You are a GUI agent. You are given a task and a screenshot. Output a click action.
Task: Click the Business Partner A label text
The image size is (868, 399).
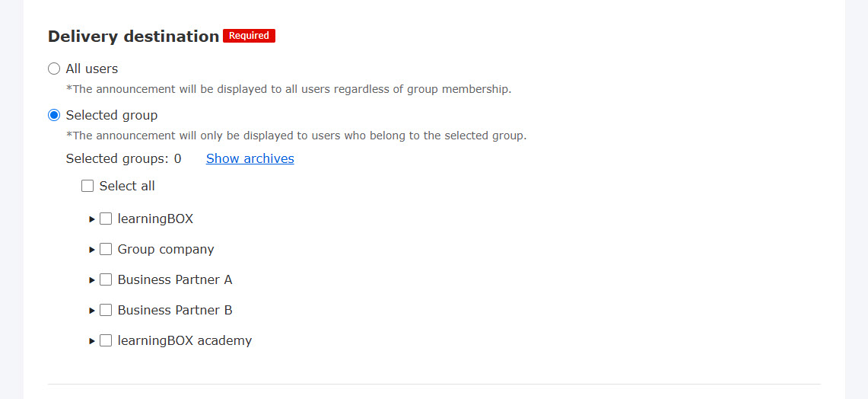[x=175, y=279]
